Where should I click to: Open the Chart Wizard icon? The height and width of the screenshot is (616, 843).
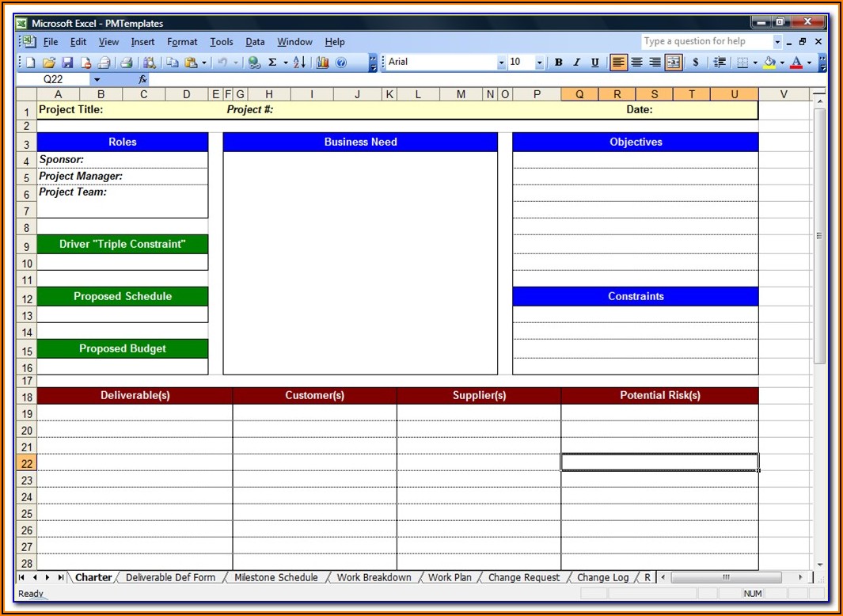pos(323,63)
